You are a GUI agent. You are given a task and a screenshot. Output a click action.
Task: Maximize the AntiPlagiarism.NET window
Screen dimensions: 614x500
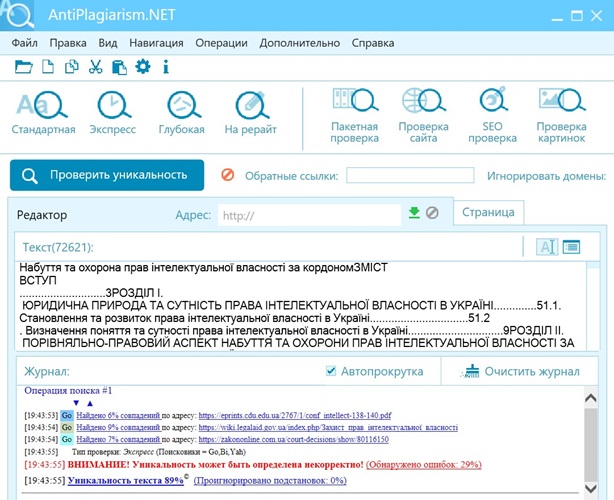point(576,16)
